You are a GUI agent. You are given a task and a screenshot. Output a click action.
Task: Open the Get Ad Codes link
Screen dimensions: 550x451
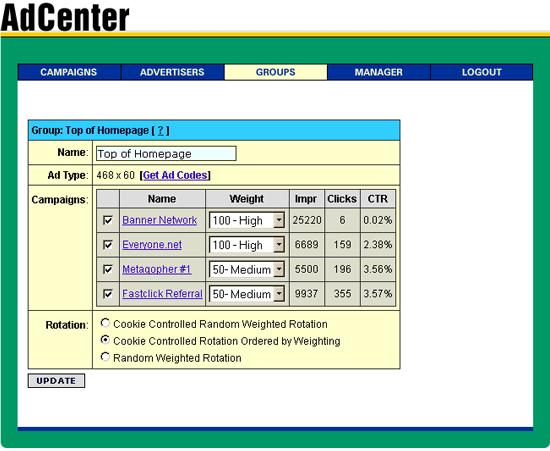click(x=175, y=175)
